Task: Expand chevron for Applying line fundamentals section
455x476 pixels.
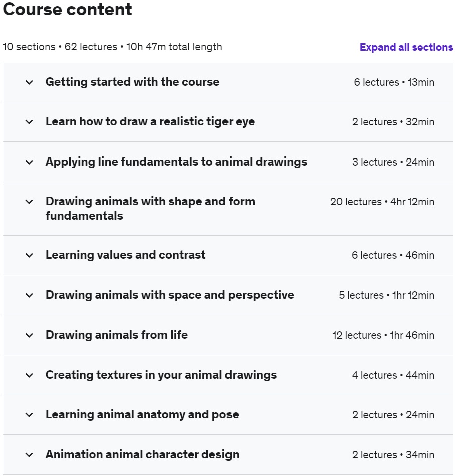Action: (29, 162)
